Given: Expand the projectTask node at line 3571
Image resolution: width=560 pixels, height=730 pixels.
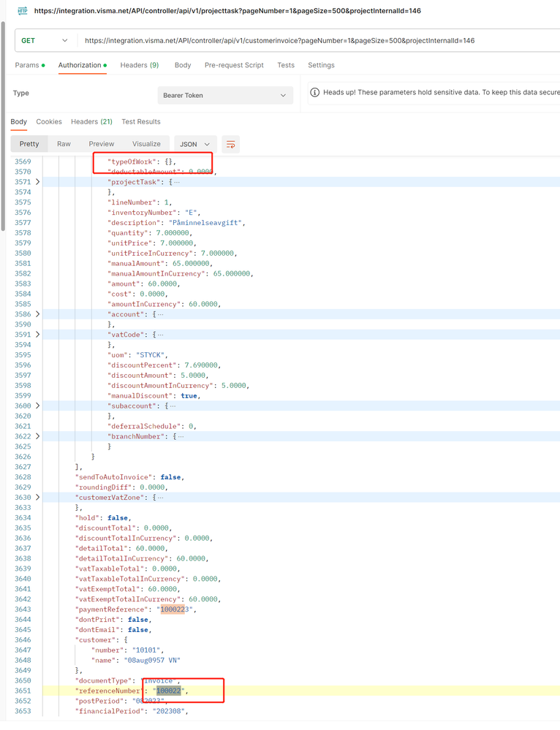Looking at the screenshot, I should click(x=38, y=182).
